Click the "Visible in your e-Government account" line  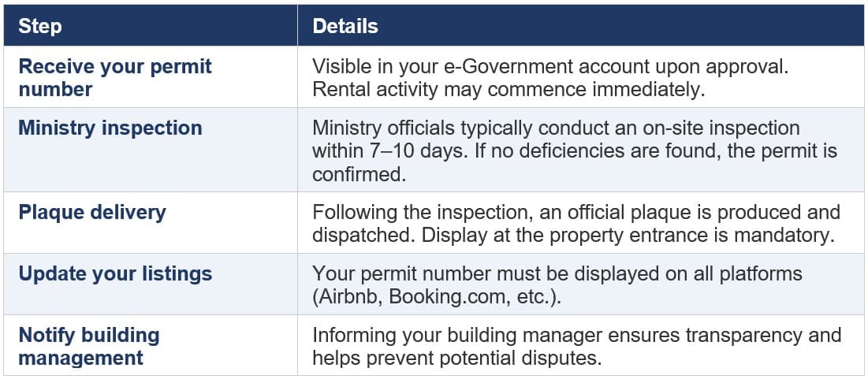pos(551,67)
